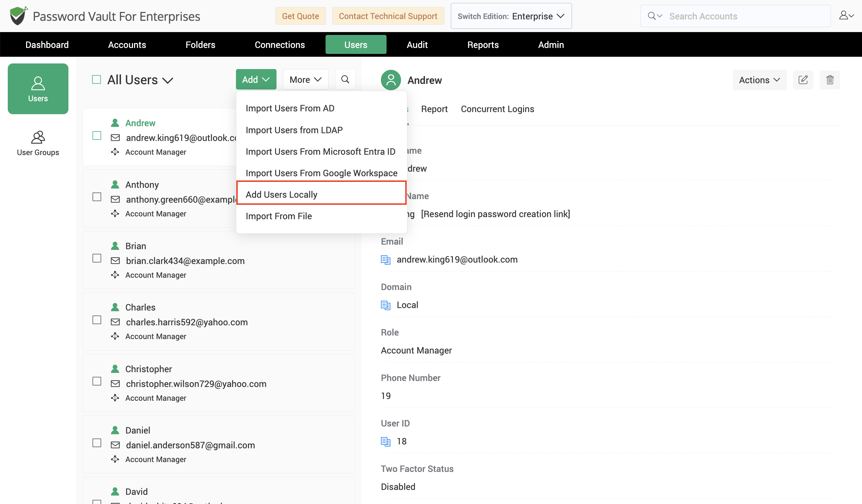Click the Search Accounts magnifier icon
862x504 pixels.
coord(655,16)
